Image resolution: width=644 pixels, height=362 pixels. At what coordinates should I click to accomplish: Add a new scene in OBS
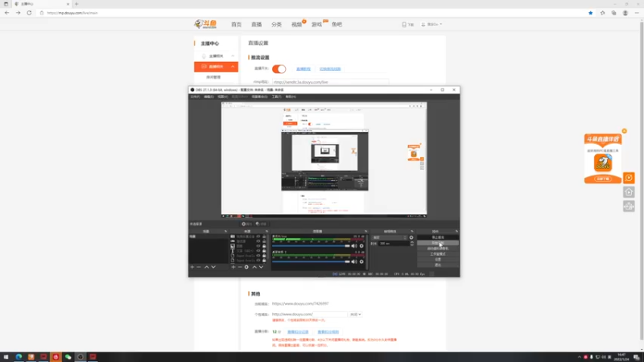(x=192, y=267)
